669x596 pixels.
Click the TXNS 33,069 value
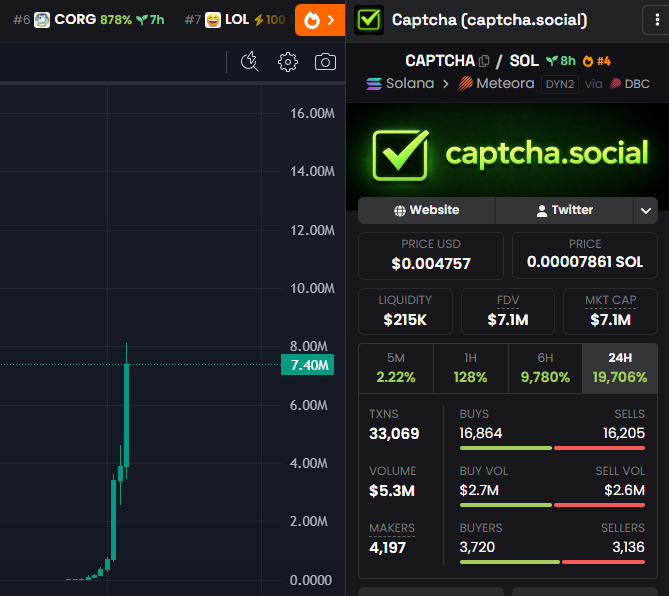394,433
